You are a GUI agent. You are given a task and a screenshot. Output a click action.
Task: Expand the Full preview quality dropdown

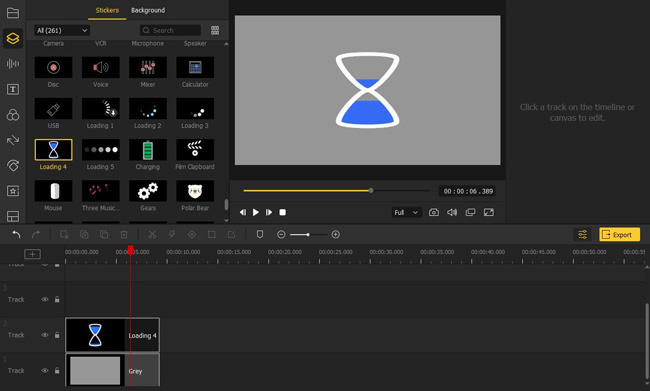[x=406, y=212]
